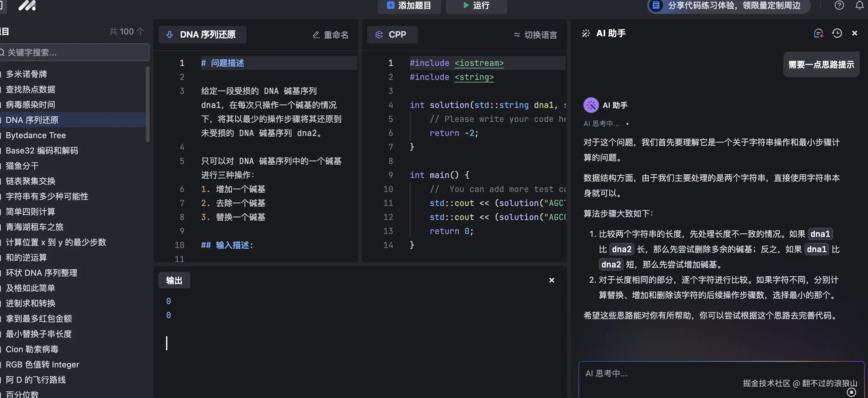Open the 青海湖租车之旅 problem
Image resolution: width=868 pixels, height=398 pixels.
[x=34, y=227]
